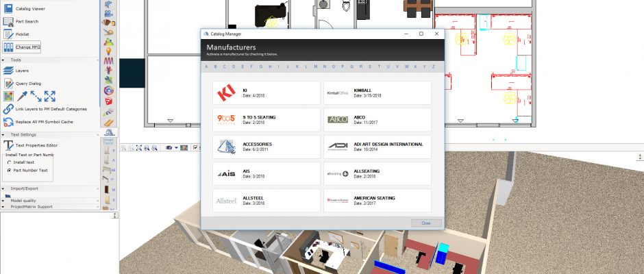Select the Smart Tools P panel item
Screen dimensions: 644x274
pyautogui.click(x=109, y=151)
